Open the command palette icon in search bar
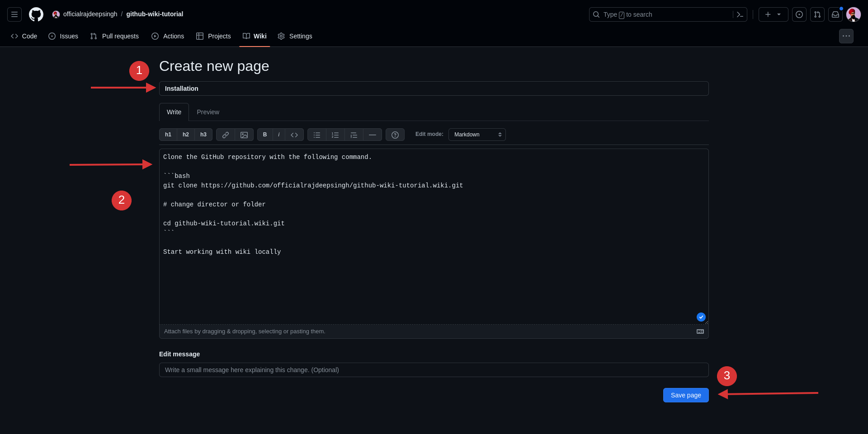This screenshot has height=434, width=868. tap(740, 14)
